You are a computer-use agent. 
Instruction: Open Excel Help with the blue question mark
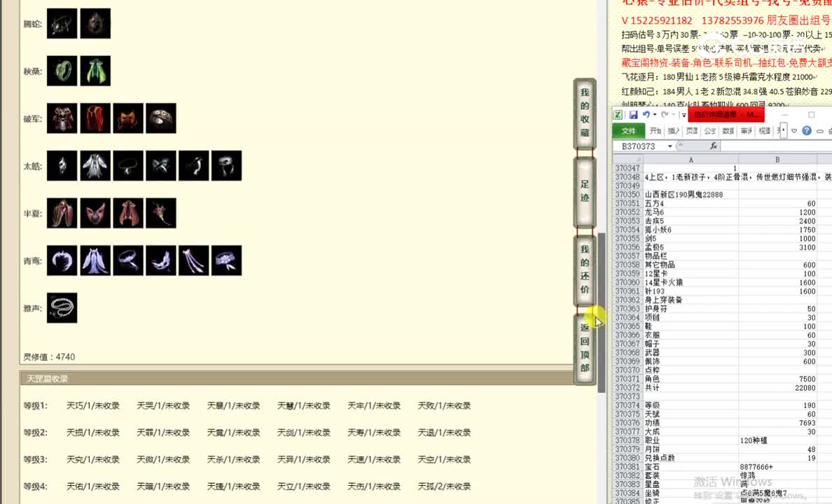coord(807,130)
